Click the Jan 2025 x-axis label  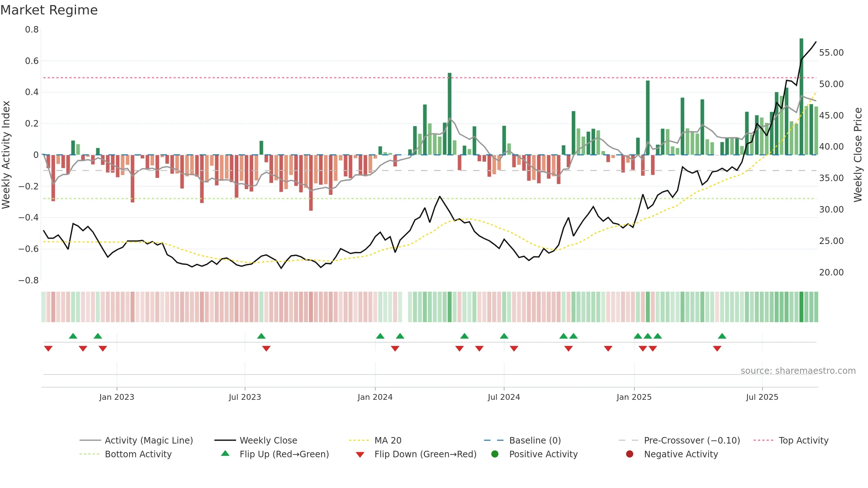point(634,397)
